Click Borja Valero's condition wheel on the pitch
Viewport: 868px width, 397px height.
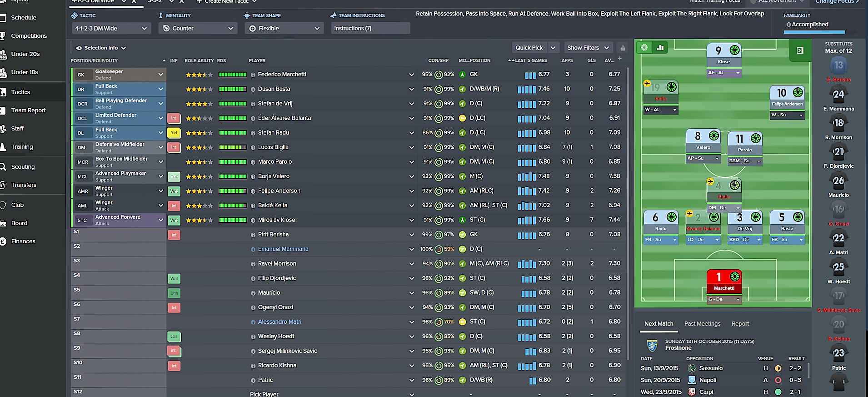point(714,136)
